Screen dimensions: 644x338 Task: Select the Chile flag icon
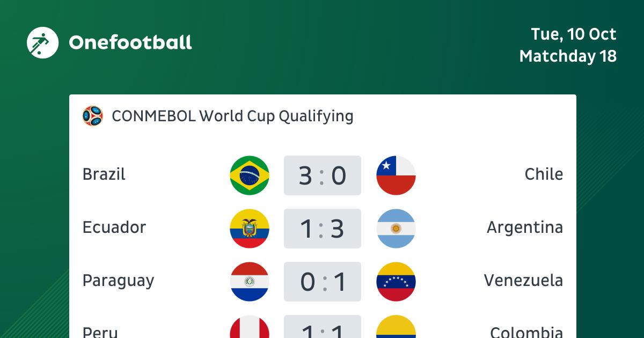pos(396,175)
